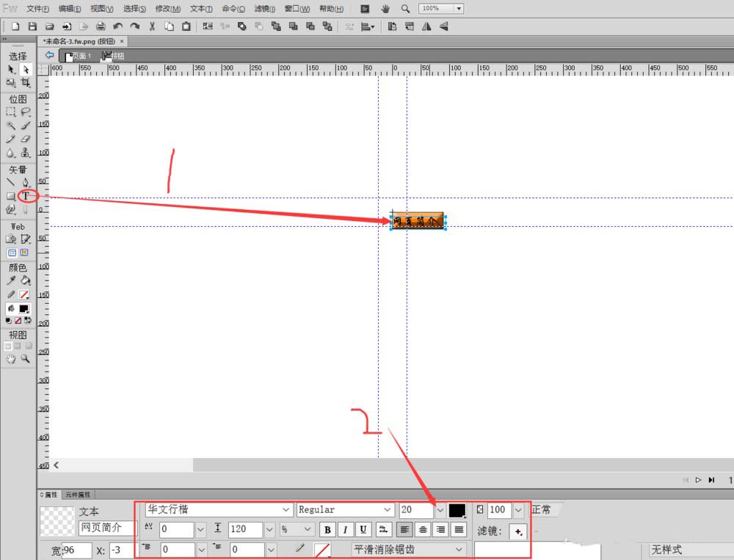Click the black text color swatch
The image size is (734, 560).
point(457,510)
